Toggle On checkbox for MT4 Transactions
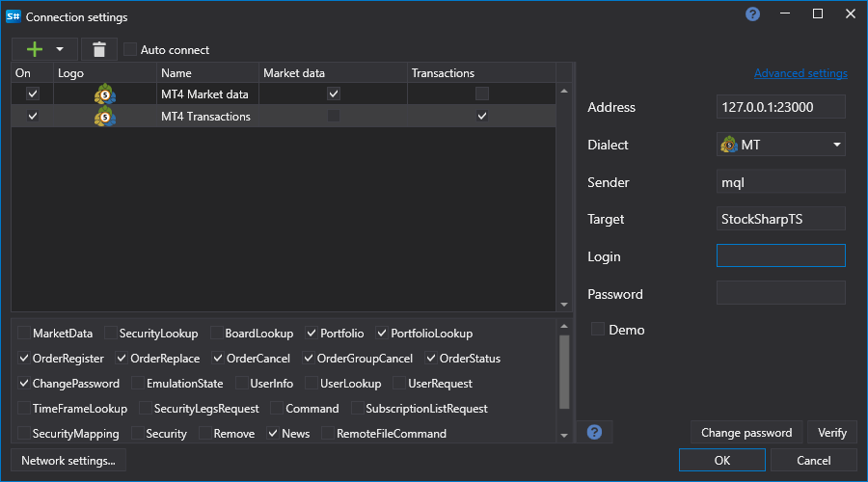The width and height of the screenshot is (868, 482). (x=33, y=116)
